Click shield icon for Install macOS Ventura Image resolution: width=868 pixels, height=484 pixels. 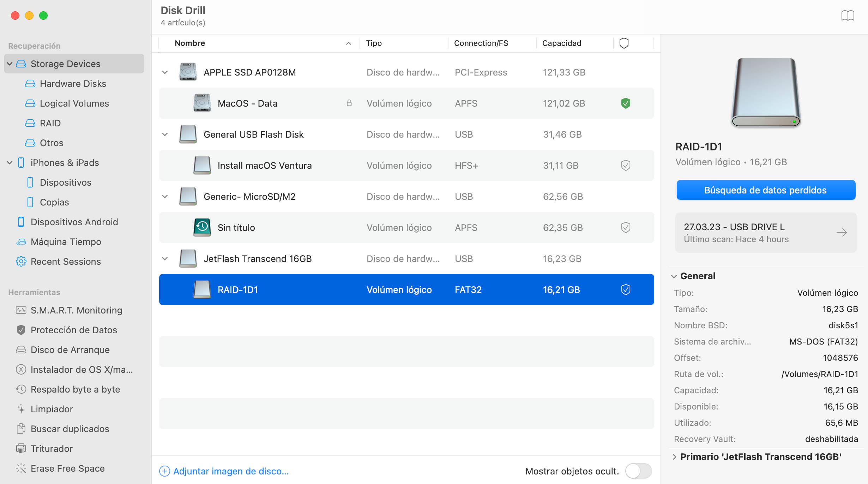coord(626,166)
